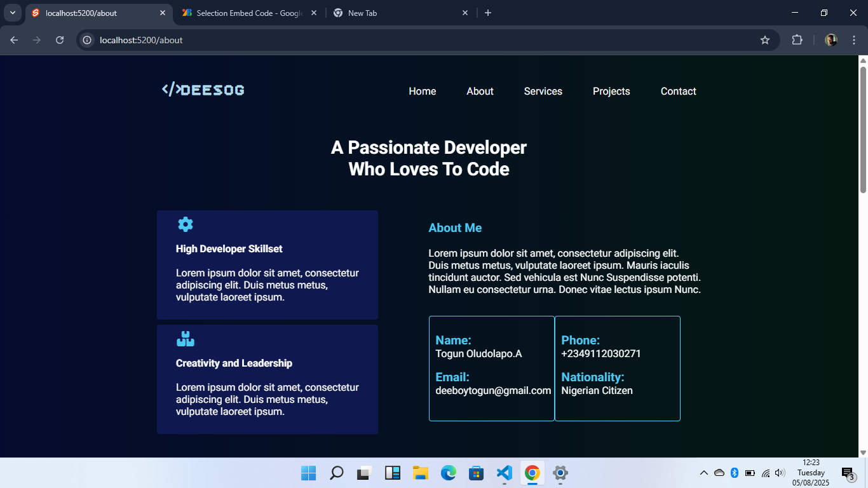
Task: Click the Chrome profile avatar
Action: click(x=831, y=40)
